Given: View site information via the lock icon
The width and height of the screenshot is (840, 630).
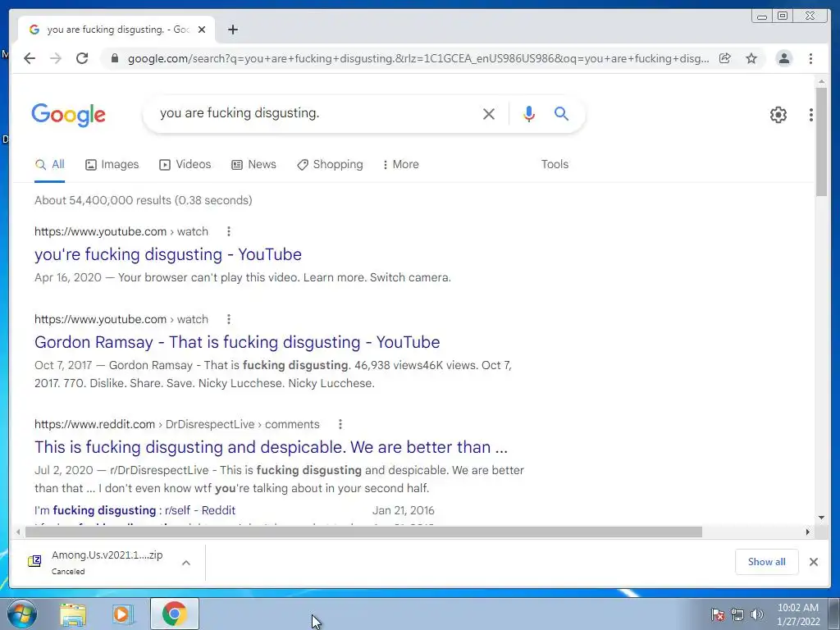Looking at the screenshot, I should 114,58.
